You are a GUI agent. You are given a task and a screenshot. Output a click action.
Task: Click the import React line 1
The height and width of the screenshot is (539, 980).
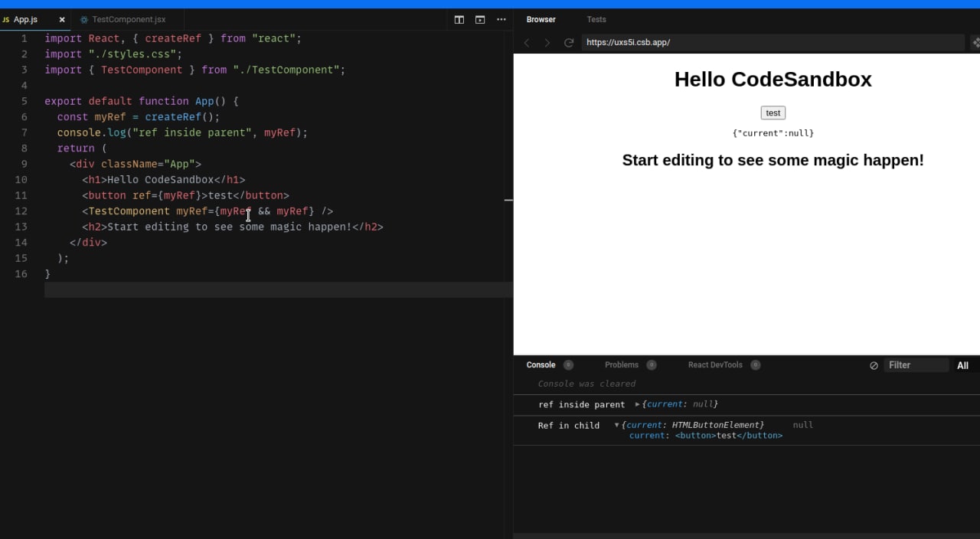click(x=173, y=38)
